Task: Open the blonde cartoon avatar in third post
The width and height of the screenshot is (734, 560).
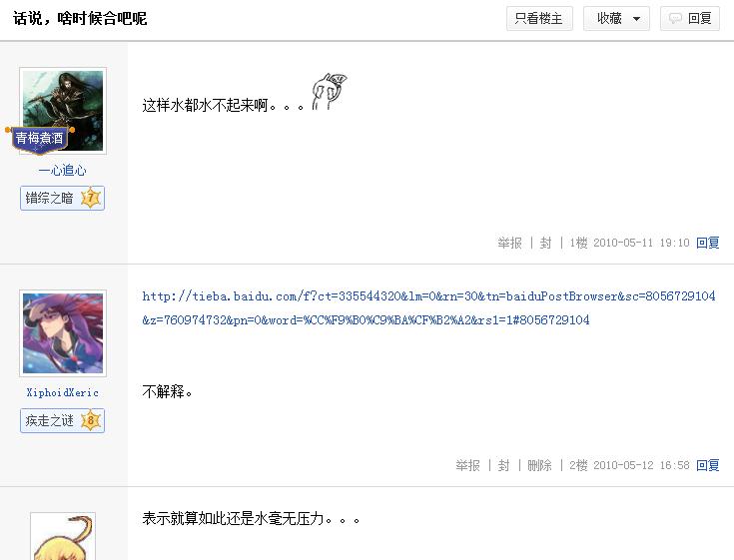Action: click(63, 536)
